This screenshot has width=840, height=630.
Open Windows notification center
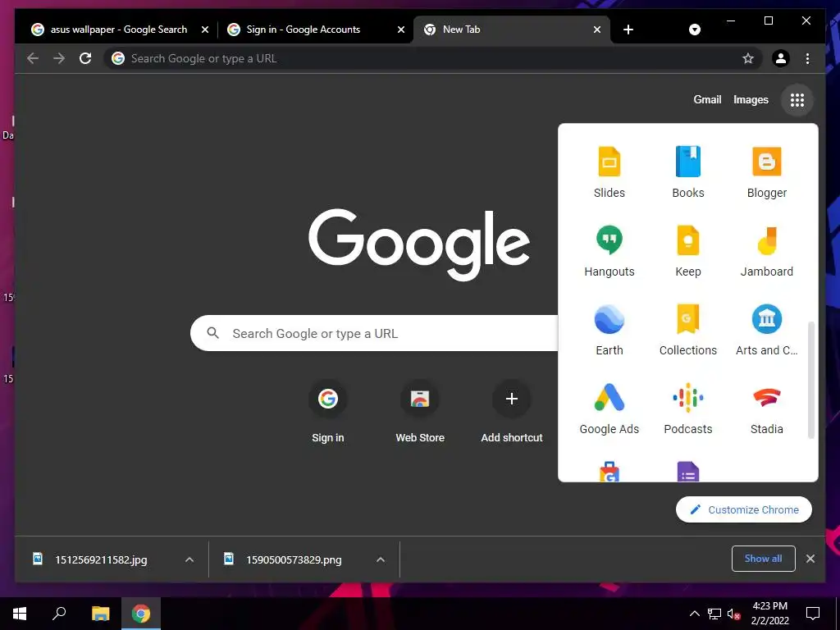click(813, 614)
